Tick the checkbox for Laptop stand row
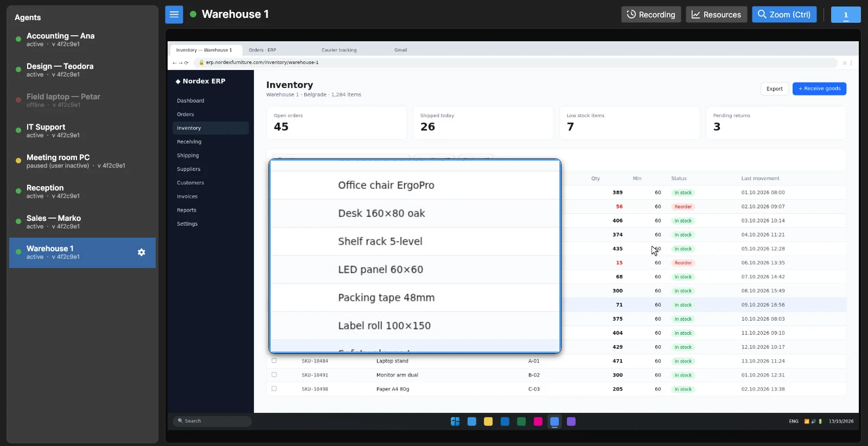 coord(274,361)
